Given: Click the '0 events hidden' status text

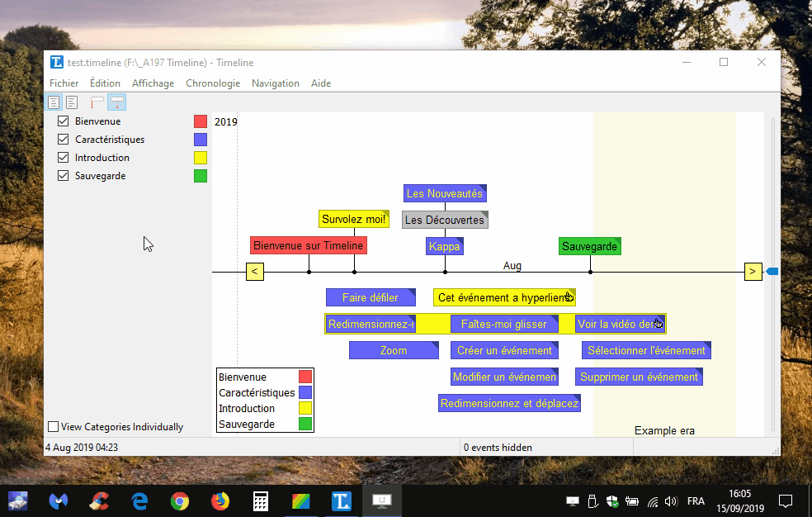Looking at the screenshot, I should coord(498,448).
